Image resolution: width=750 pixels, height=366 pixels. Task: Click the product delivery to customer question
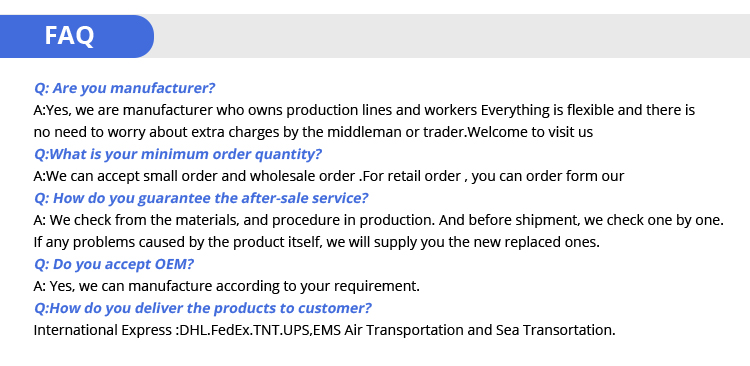(x=203, y=309)
